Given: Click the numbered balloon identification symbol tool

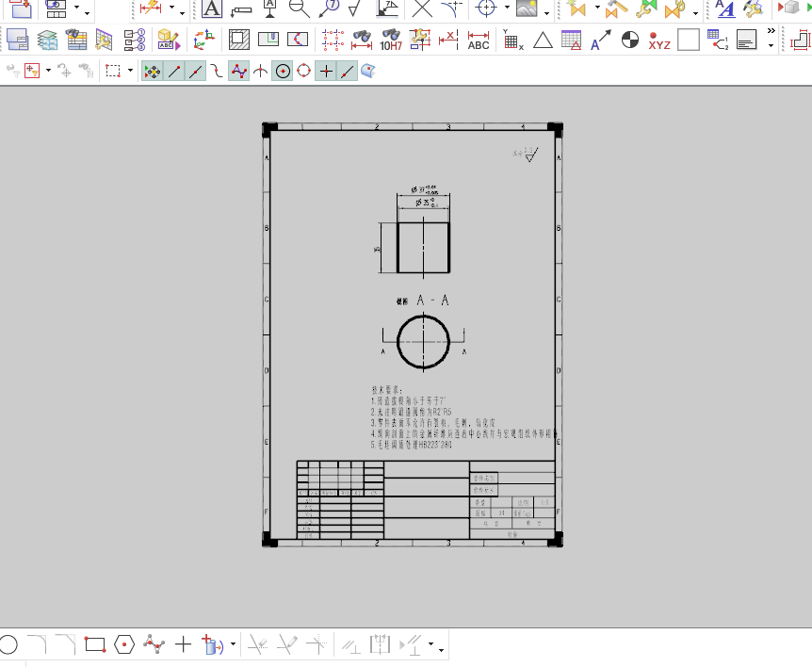Looking at the screenshot, I should 329,8.
